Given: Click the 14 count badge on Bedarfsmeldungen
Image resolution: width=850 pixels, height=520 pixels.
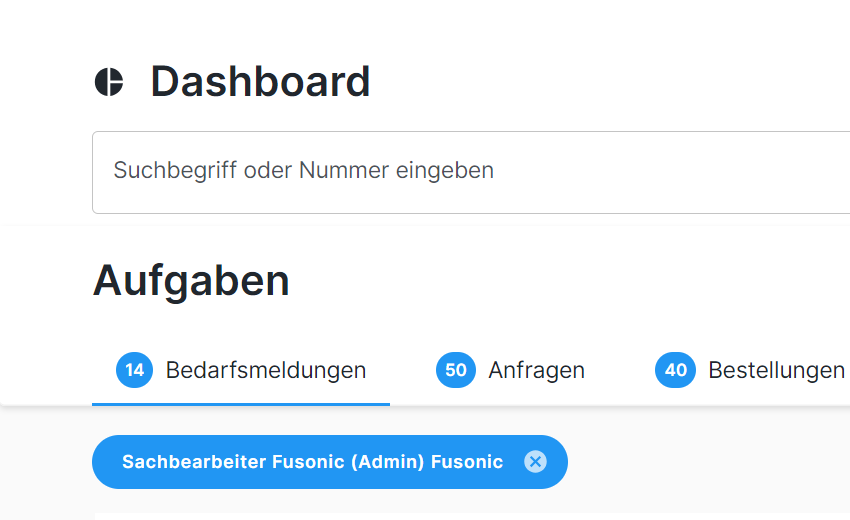Looking at the screenshot, I should coord(135,370).
